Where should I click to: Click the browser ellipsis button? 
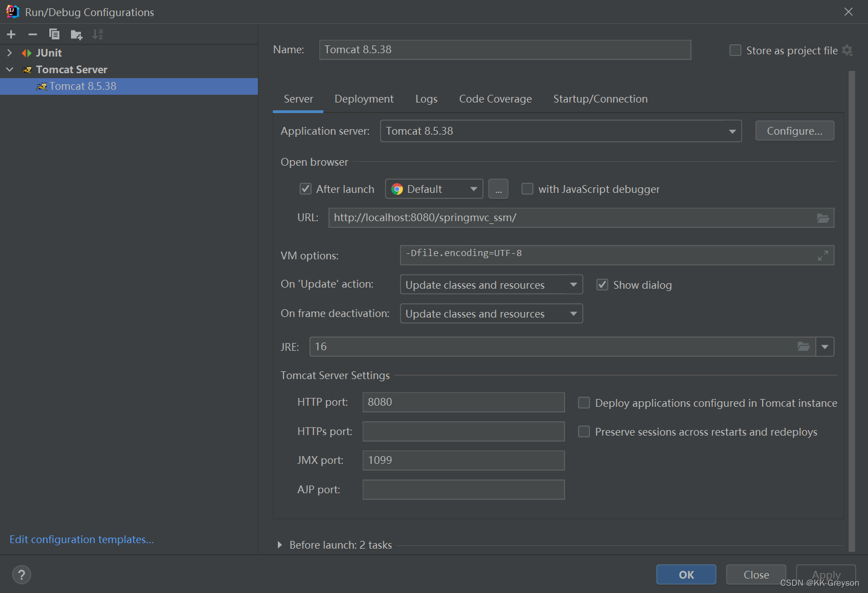(x=498, y=189)
